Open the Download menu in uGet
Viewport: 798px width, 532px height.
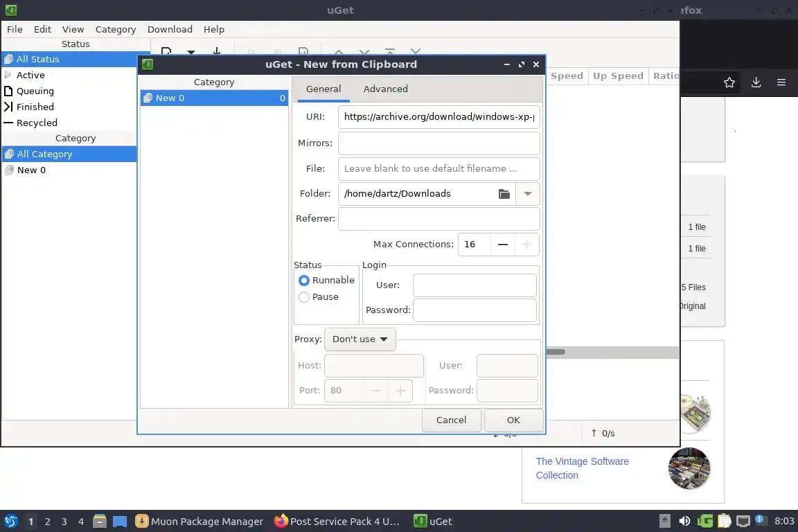pos(170,30)
